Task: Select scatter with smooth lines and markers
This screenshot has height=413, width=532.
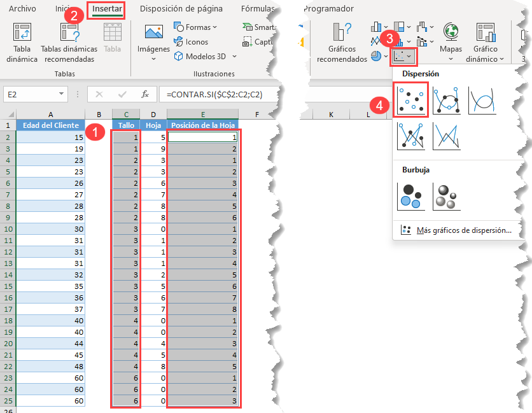Action: click(447, 100)
